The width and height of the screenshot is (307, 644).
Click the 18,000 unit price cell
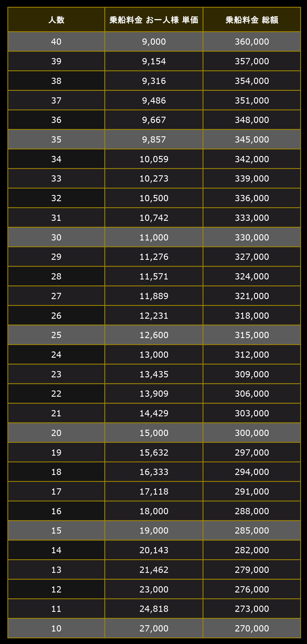point(154,511)
